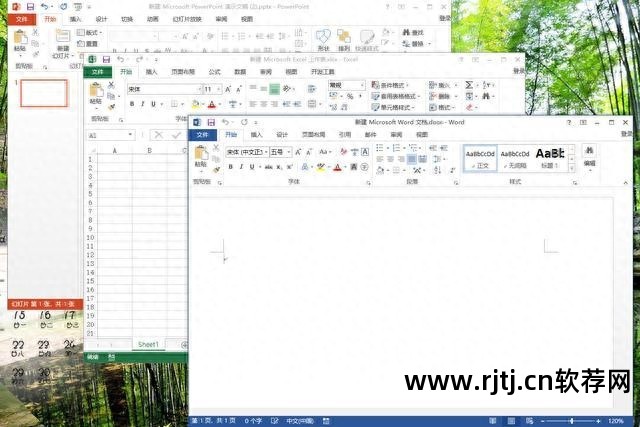
Task: Open Word 文件 file menu
Action: click(x=202, y=134)
